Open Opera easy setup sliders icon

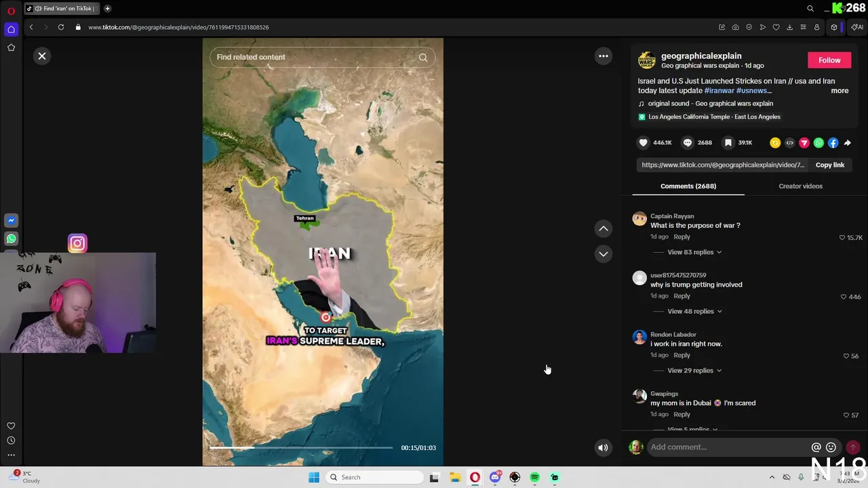point(804,27)
